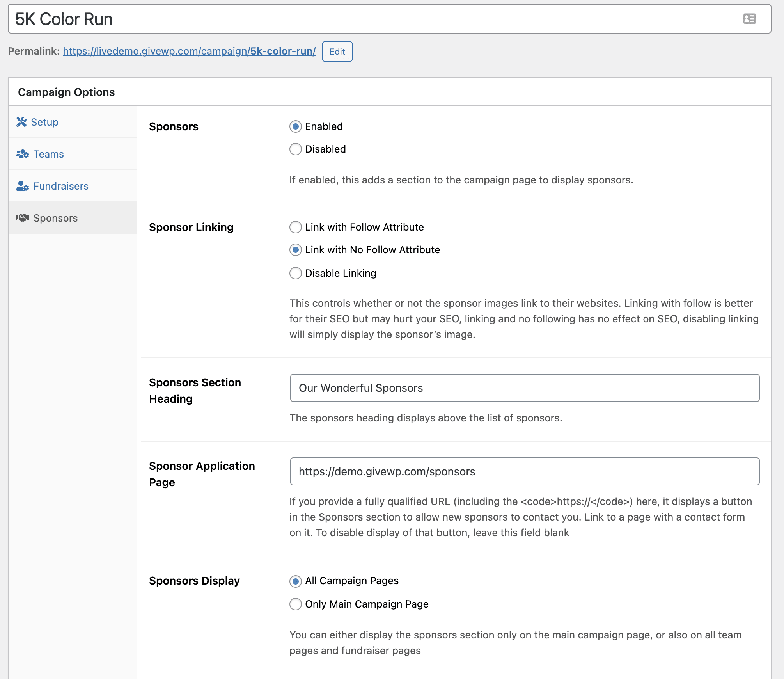Open the Setup tab
Viewport: 784px width, 679px height.
point(73,122)
